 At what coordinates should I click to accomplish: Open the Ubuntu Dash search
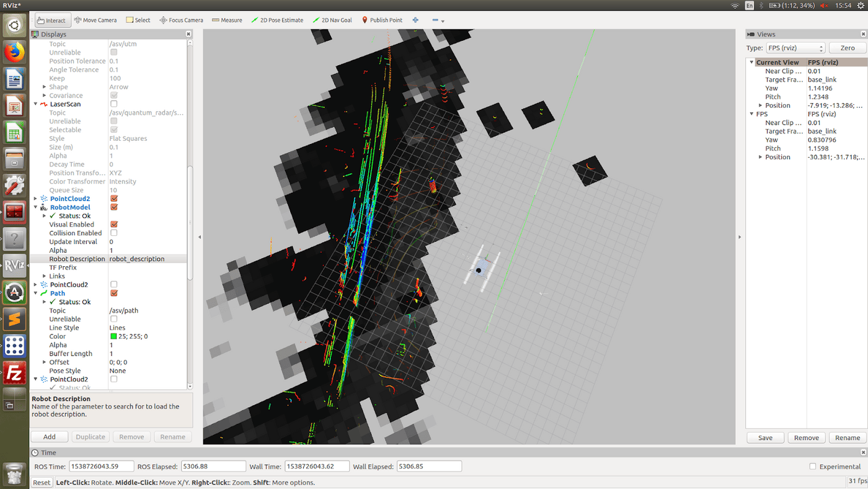14,25
